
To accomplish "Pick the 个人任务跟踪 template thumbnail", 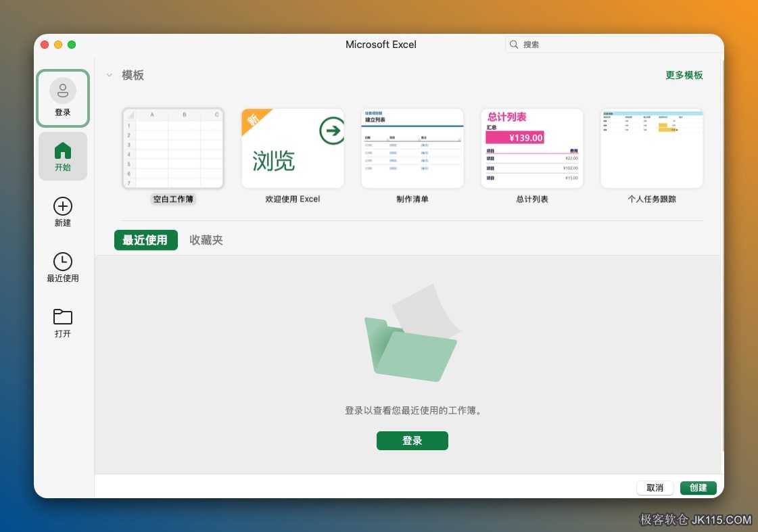I will tap(652, 148).
